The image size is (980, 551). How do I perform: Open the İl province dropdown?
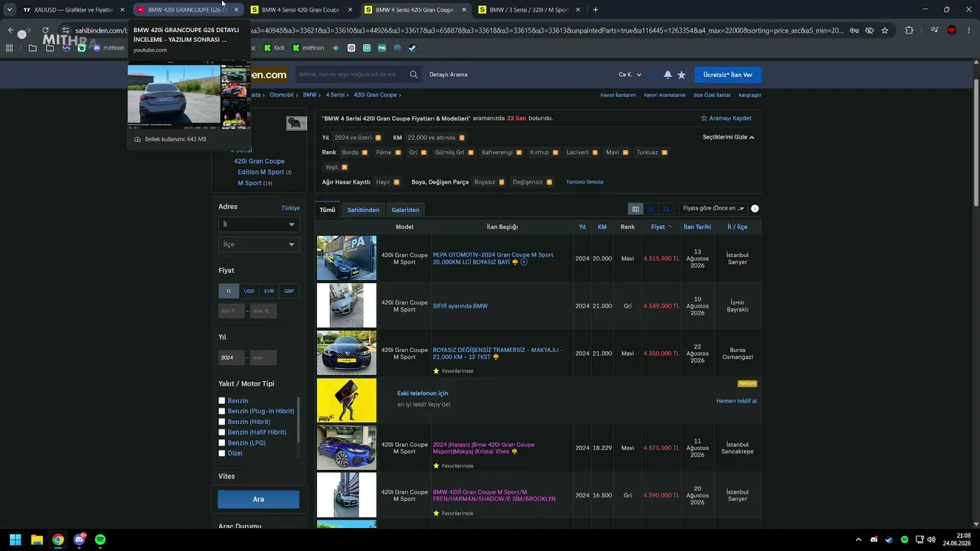258,224
